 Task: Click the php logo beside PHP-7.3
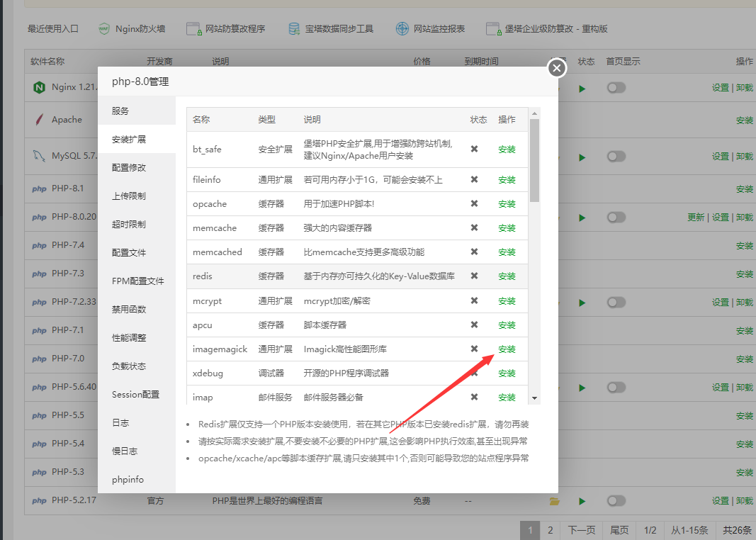coord(39,274)
